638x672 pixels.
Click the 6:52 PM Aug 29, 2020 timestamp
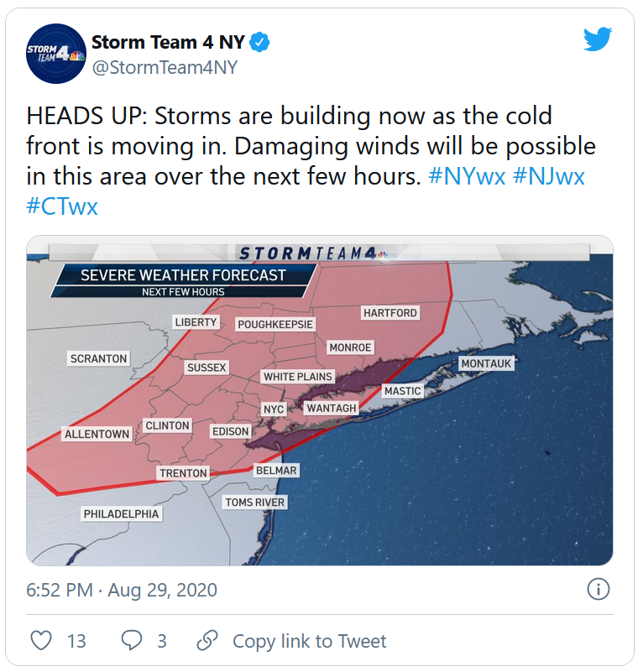(122, 590)
